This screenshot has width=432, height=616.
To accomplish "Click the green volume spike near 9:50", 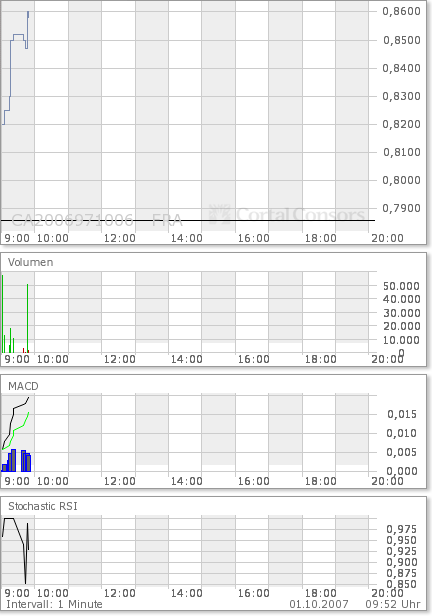I will pyautogui.click(x=27, y=318).
